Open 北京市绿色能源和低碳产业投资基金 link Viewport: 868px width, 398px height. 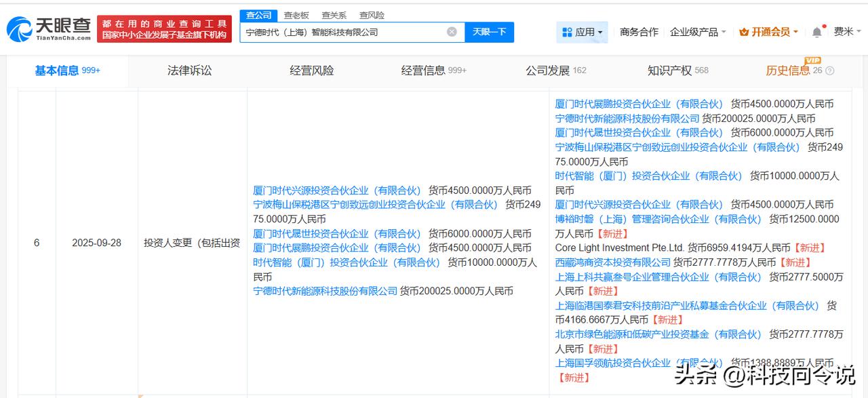(x=658, y=334)
